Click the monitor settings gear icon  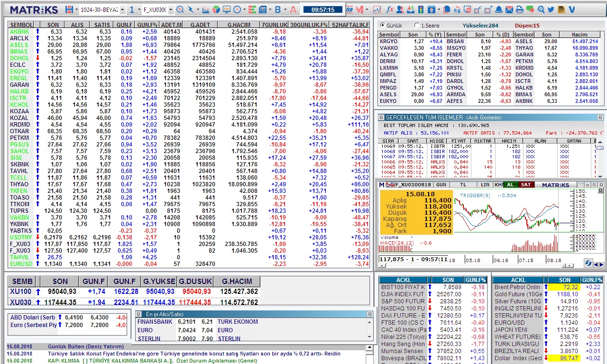click(468, 9)
